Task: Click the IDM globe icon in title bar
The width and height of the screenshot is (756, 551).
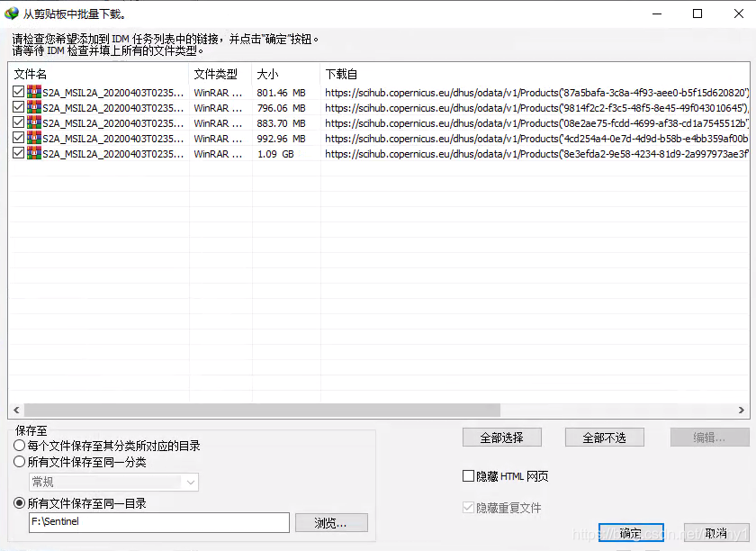Action: (11, 14)
